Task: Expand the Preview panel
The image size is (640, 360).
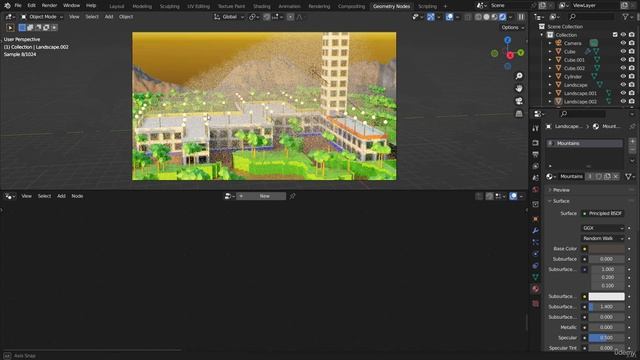Action: (x=561, y=190)
